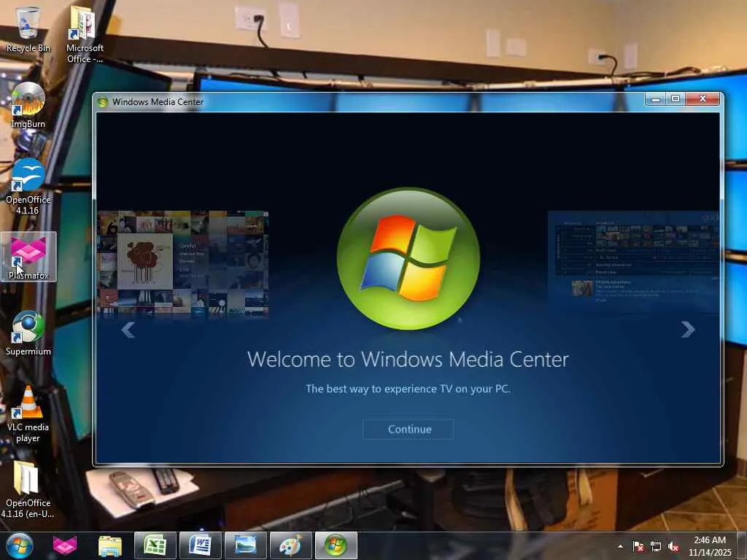Screen dimensions: 747x560
Task: Click the muted volume tray icon
Action: [673, 546]
